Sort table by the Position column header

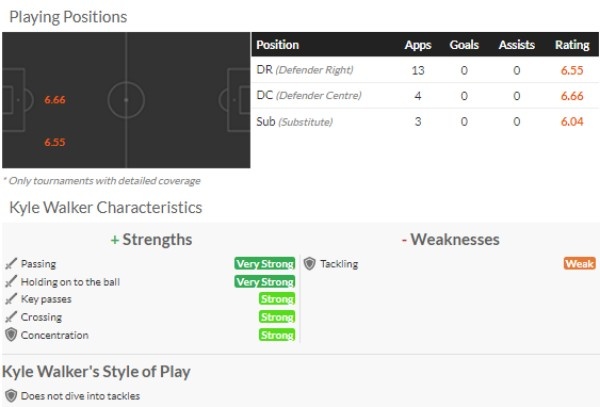pyautogui.click(x=278, y=45)
